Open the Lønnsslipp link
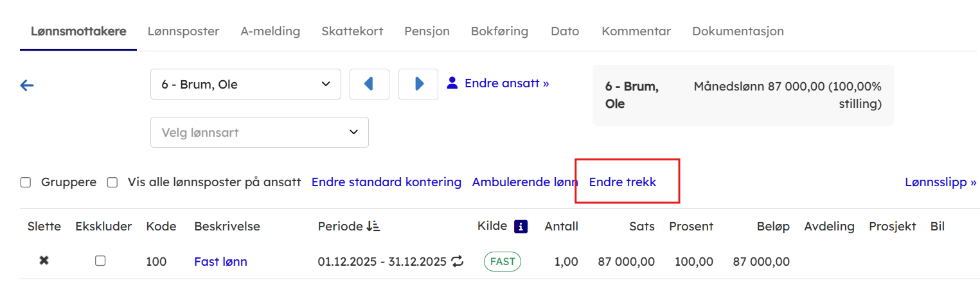 [x=940, y=182]
